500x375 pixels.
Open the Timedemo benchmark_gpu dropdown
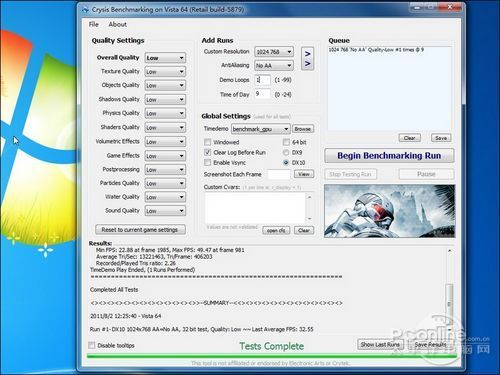click(261, 129)
